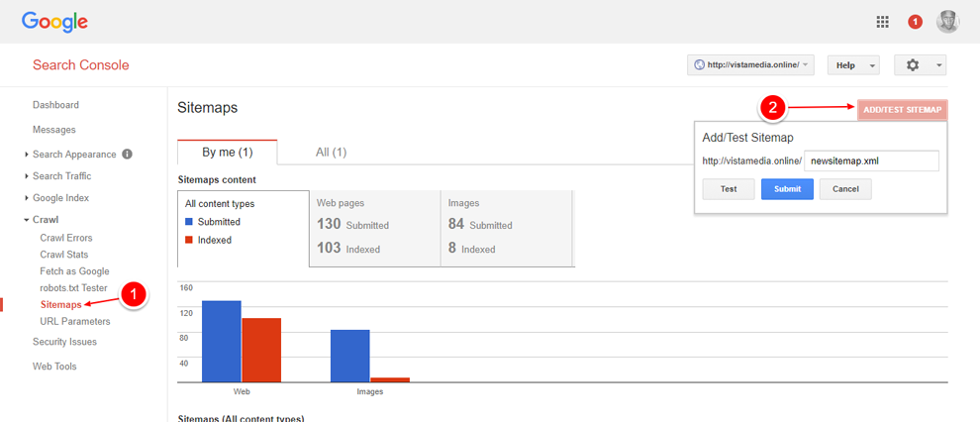The height and width of the screenshot is (422, 980).
Task: Click the Search Appearance info icon
Action: tap(127, 155)
